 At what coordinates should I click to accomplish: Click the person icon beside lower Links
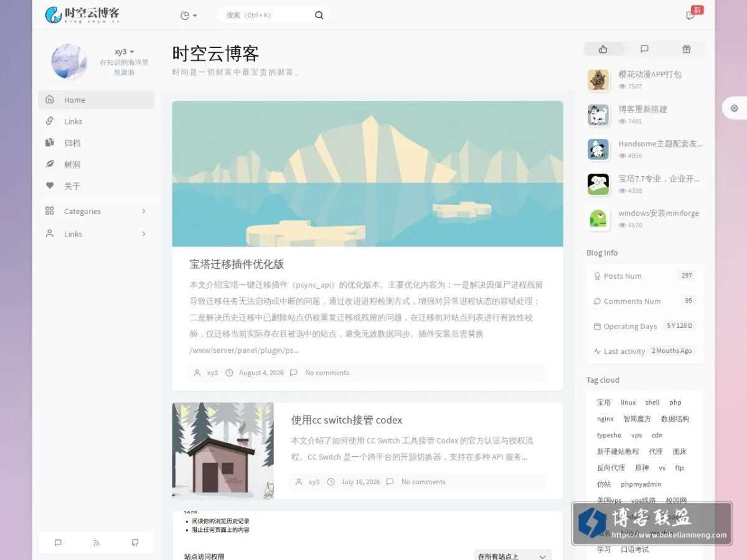tap(50, 234)
